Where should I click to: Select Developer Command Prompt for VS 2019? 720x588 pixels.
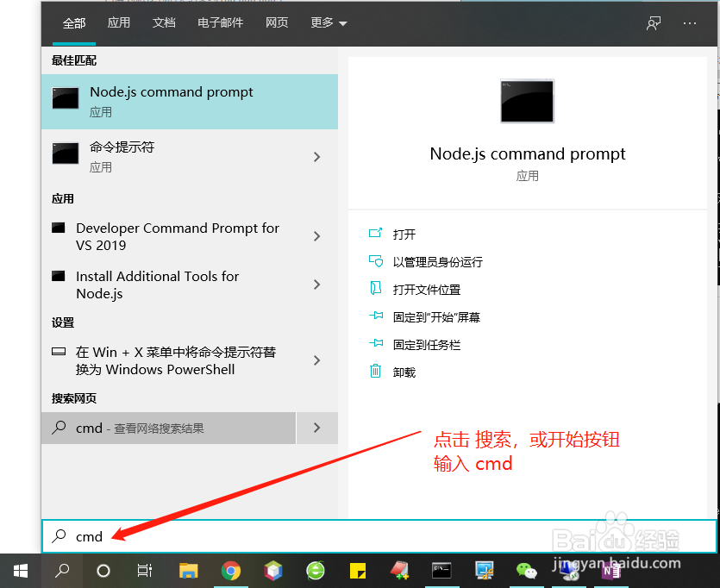pos(169,236)
